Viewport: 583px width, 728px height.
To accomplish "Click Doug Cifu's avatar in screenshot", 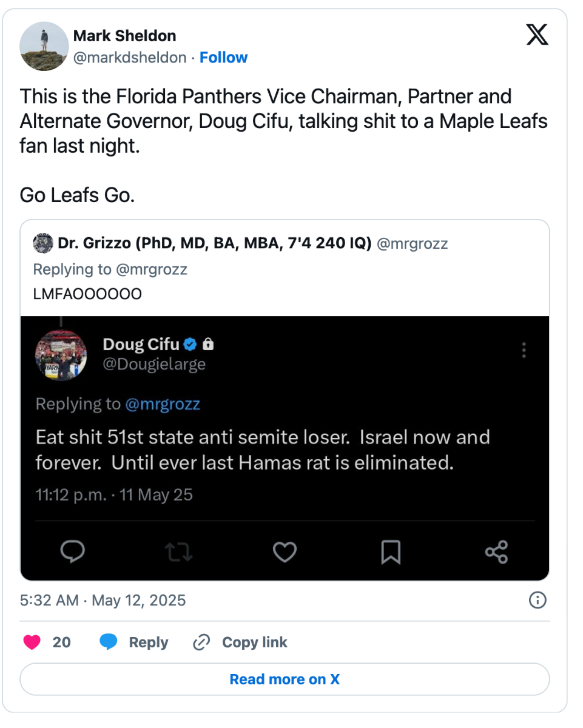I will click(61, 354).
